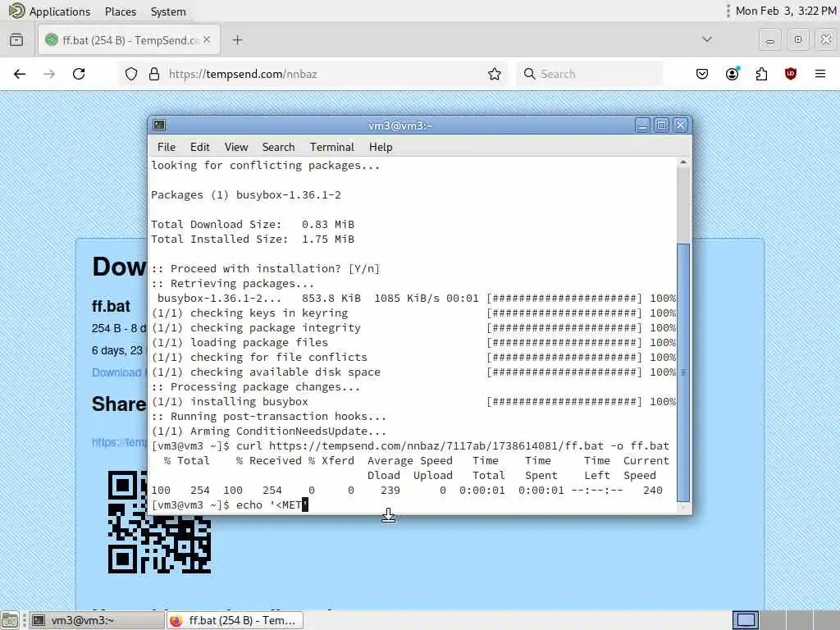Click the clock showing Mon Feb 3
Screen dimensions: 840x630
coord(785,11)
